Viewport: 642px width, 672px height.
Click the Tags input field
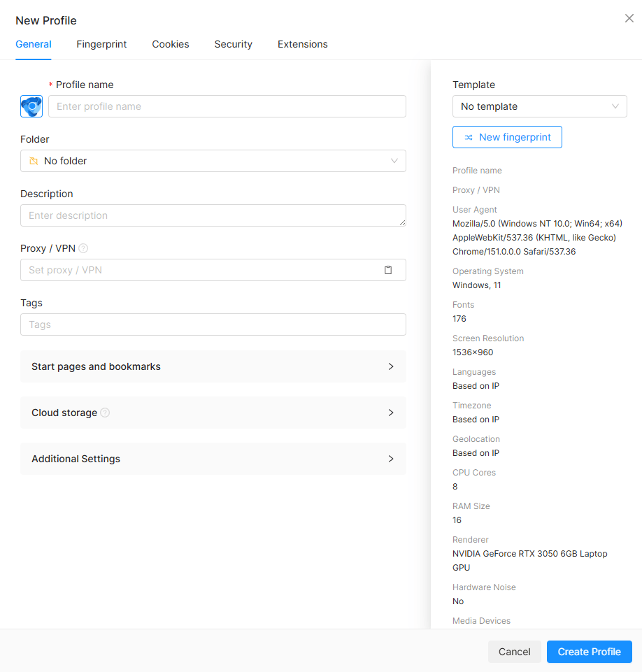pos(213,324)
